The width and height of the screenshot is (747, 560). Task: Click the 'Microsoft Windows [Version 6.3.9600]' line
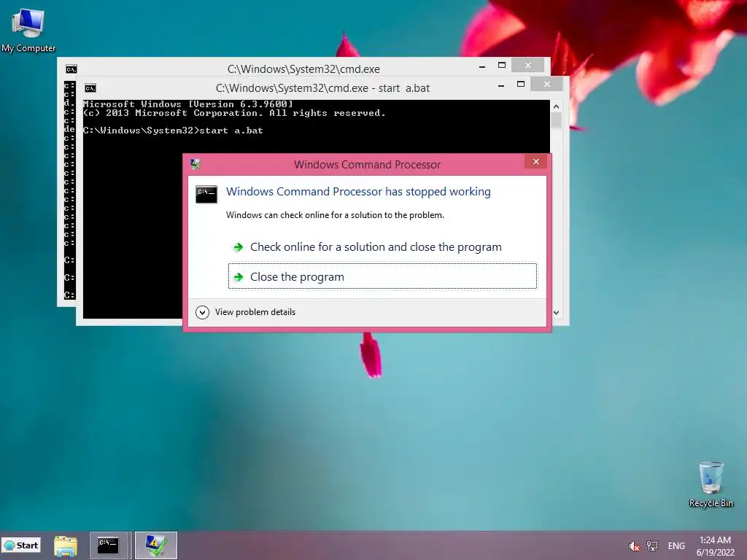(187, 104)
